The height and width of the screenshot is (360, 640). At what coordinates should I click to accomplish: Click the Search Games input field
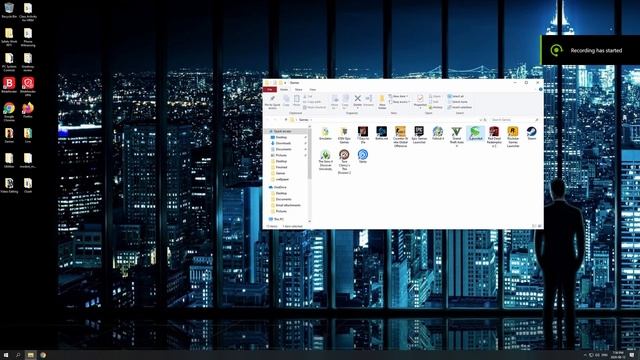tap(515, 120)
